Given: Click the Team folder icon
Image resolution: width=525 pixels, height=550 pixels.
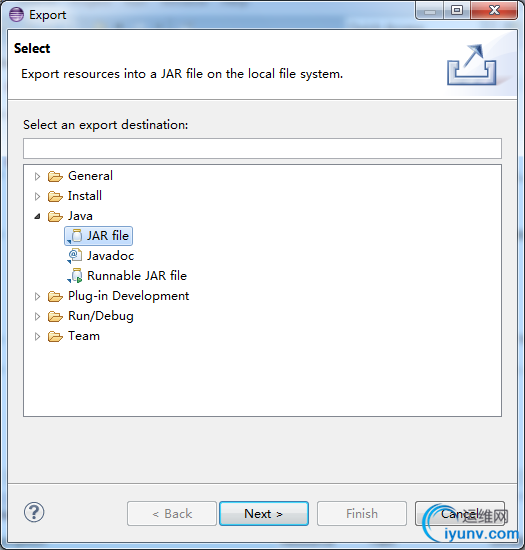Looking at the screenshot, I should pyautogui.click(x=55, y=336).
